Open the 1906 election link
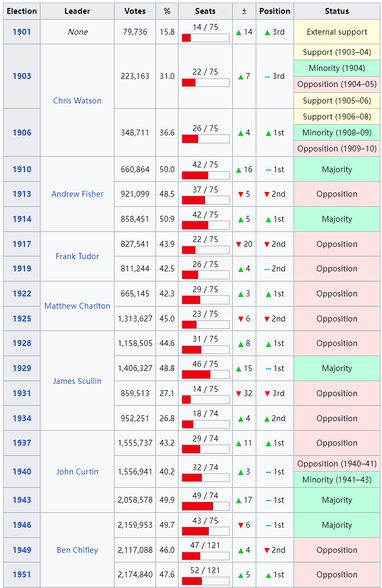This screenshot has height=588, width=382. (x=22, y=133)
